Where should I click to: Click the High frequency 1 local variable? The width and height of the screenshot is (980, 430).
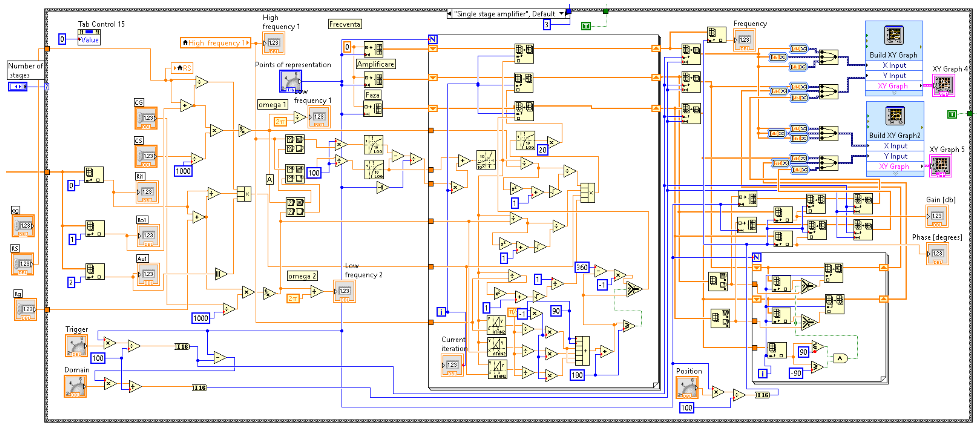coord(215,43)
